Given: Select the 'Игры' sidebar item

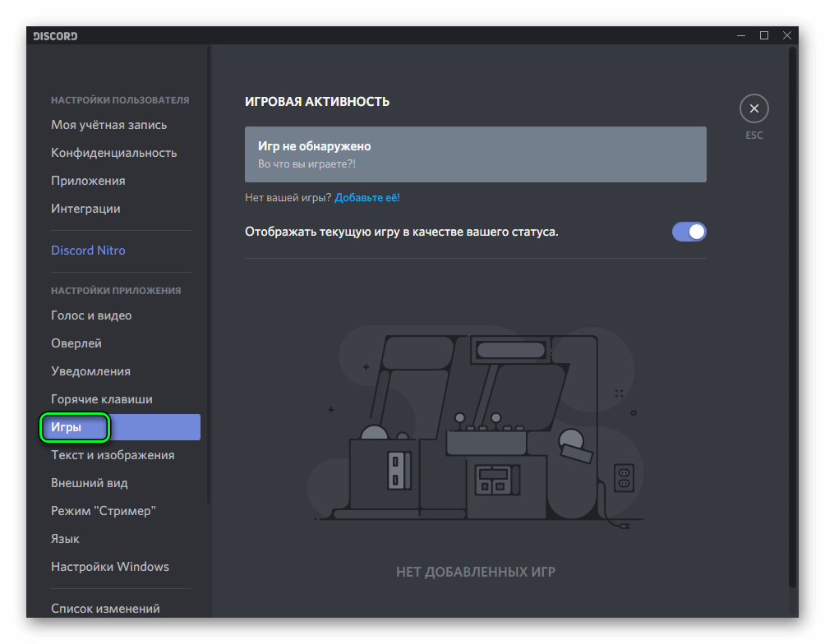Looking at the screenshot, I should tap(67, 427).
